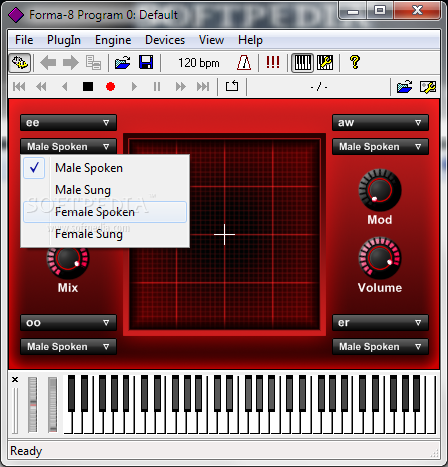The height and width of the screenshot is (467, 448).
Task: Open the File menu
Action: pos(24,40)
